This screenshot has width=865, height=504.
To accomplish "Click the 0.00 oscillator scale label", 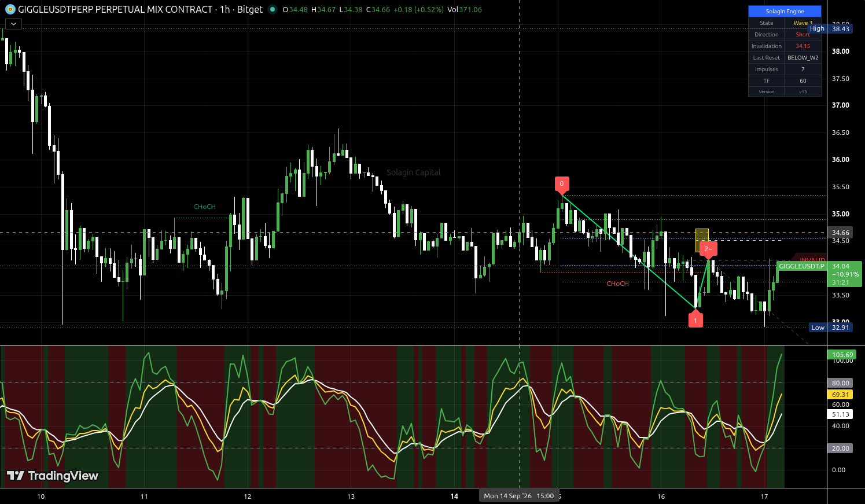I will tap(838, 470).
